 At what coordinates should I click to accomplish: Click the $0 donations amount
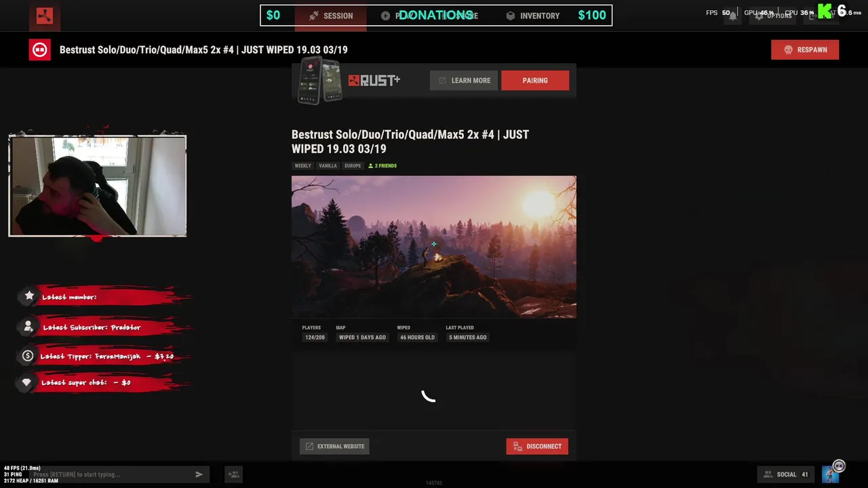click(273, 15)
